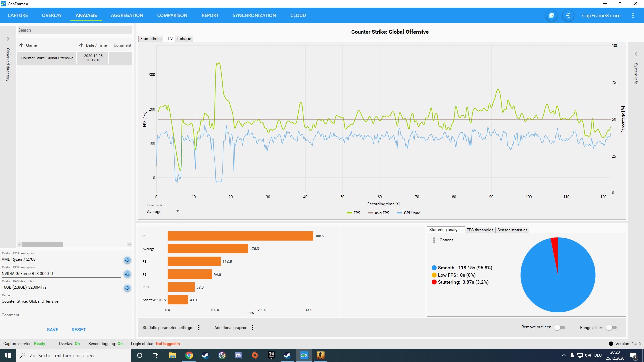Open the additional graphs options menu
Screen dimensions: 644x362
pyautogui.click(x=252, y=328)
